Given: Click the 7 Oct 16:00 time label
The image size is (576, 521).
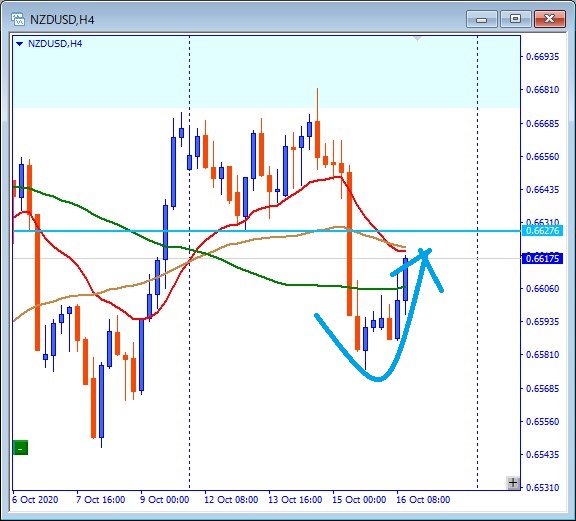Looking at the screenshot, I should 100,500.
